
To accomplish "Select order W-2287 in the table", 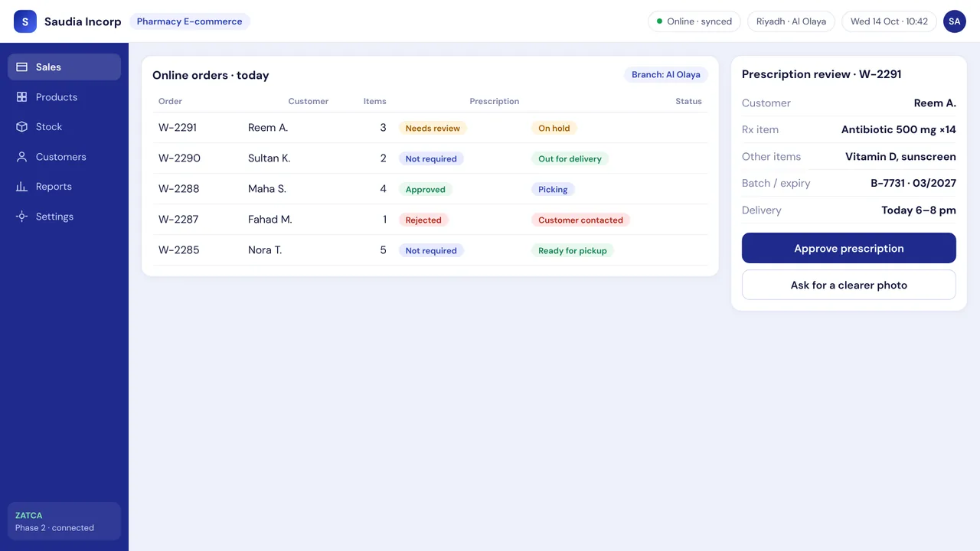I will point(430,220).
